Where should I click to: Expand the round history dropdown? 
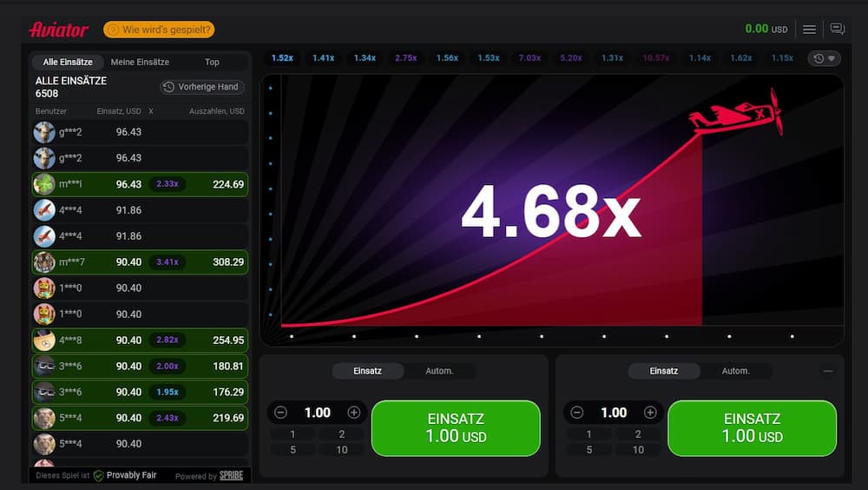tap(825, 58)
